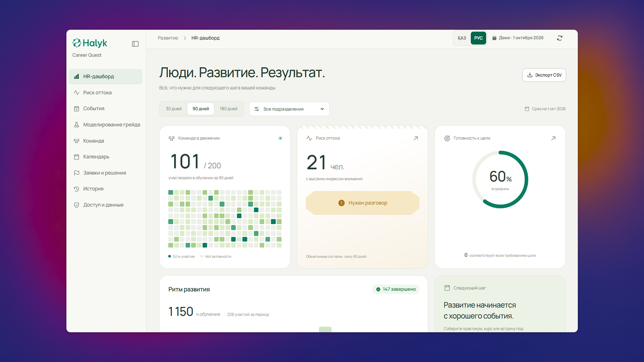Click the Экспорт CSV button

click(x=544, y=75)
